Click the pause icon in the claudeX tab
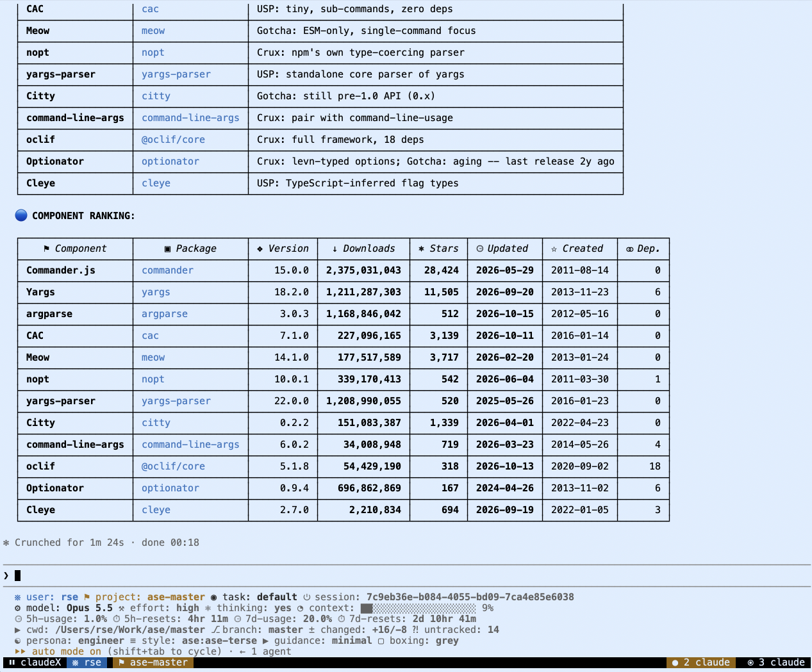Screen dimensions: 812x672 (x=12, y=662)
